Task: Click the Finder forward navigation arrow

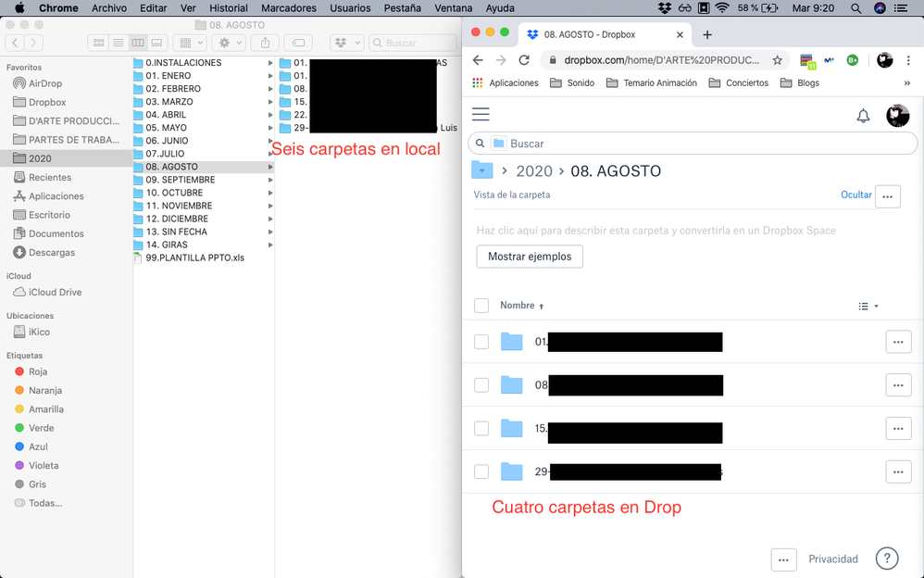Action: (33, 43)
